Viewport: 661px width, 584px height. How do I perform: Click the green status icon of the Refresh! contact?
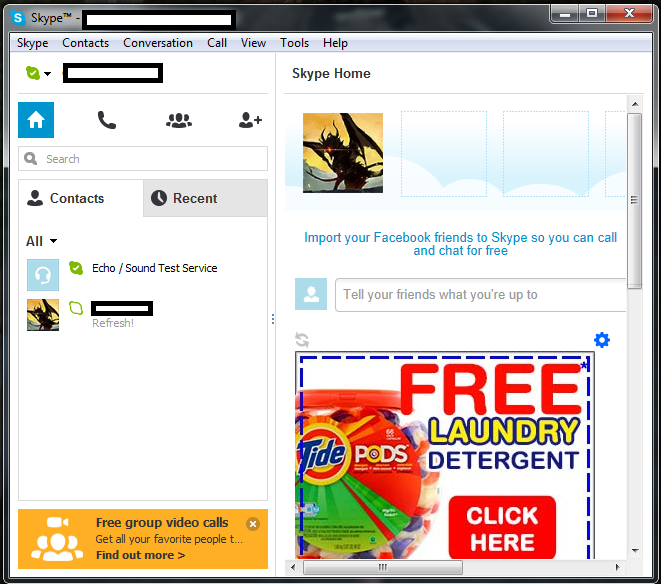point(76,308)
